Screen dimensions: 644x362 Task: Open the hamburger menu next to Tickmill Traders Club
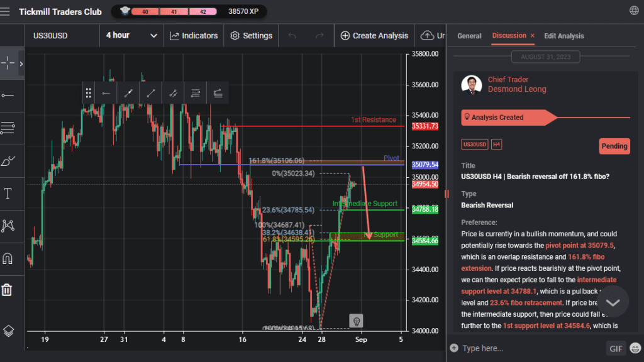pyautogui.click(x=7, y=11)
